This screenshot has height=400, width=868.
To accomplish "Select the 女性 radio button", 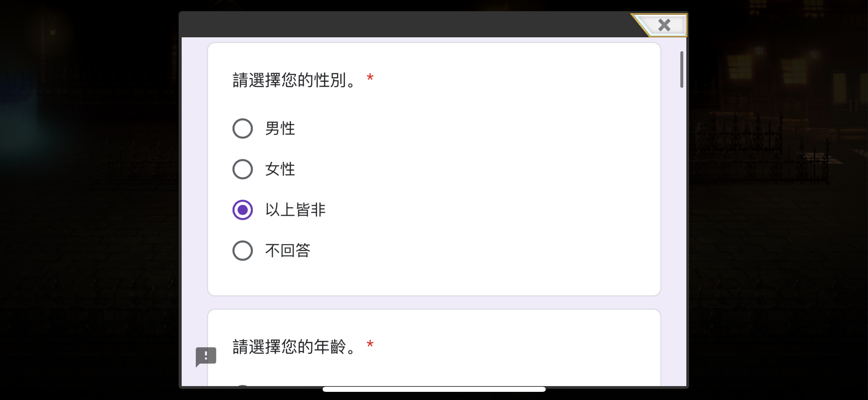I will click(x=242, y=169).
